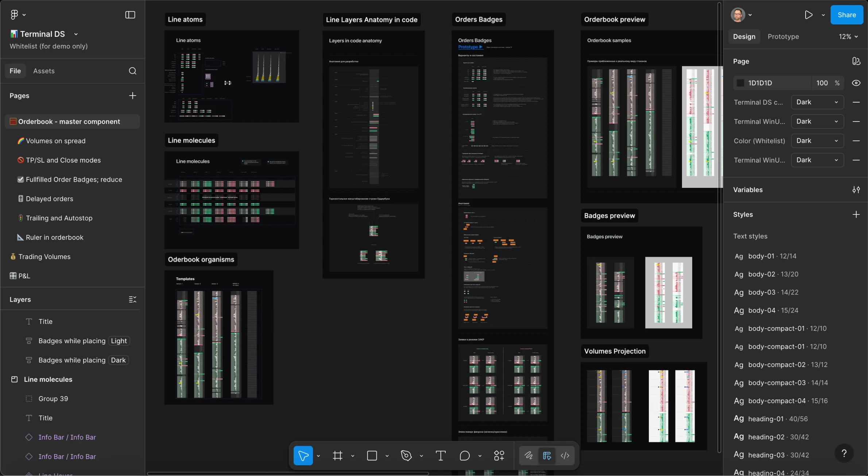Select the Comment tool
Image resolution: width=868 pixels, height=476 pixels.
pos(464,456)
